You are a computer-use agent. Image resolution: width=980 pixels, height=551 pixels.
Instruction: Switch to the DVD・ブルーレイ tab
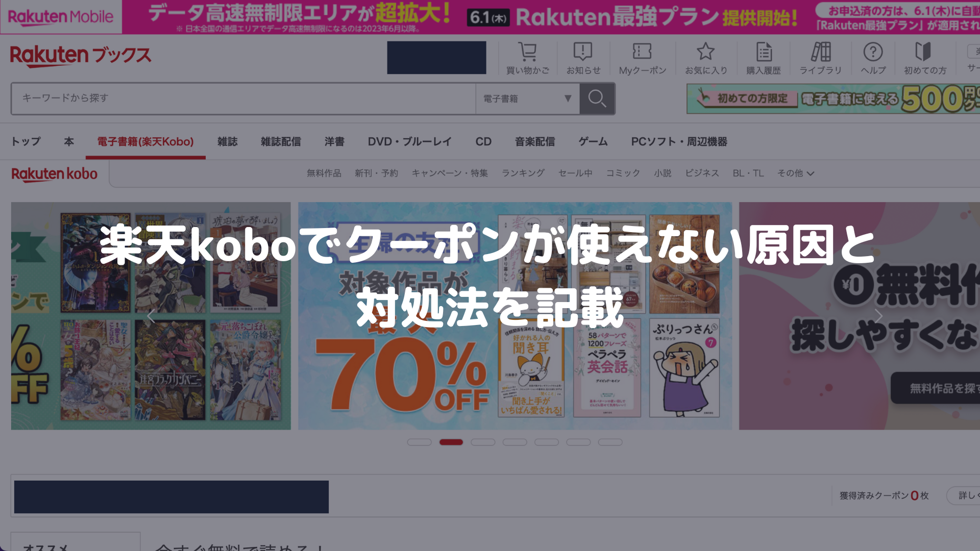point(409,141)
